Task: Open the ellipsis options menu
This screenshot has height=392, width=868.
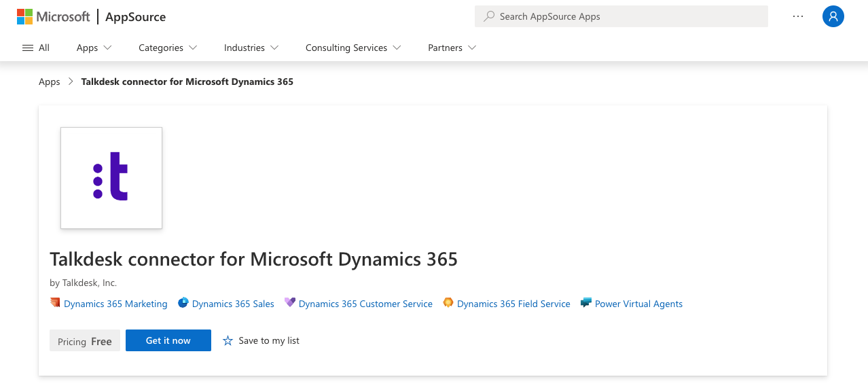Action: [797, 16]
